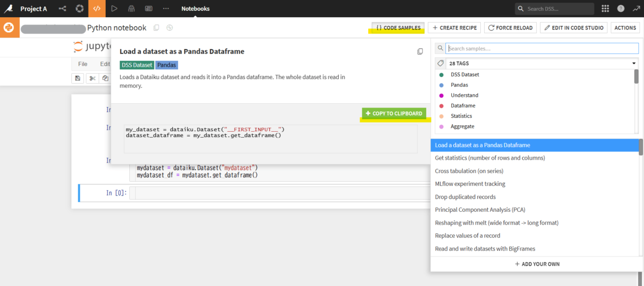Select Notebooks in the top navigation
The width and height of the screenshot is (644, 286).
click(195, 9)
